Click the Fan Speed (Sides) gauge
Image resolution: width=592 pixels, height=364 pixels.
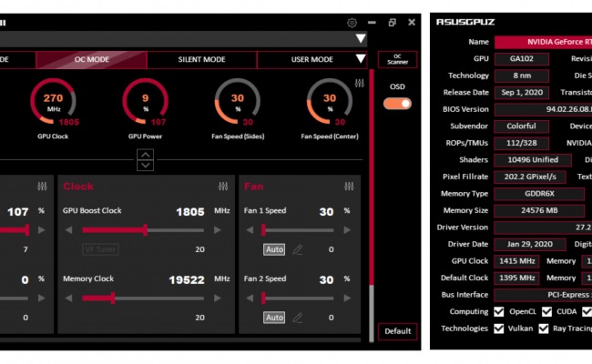[x=238, y=102]
